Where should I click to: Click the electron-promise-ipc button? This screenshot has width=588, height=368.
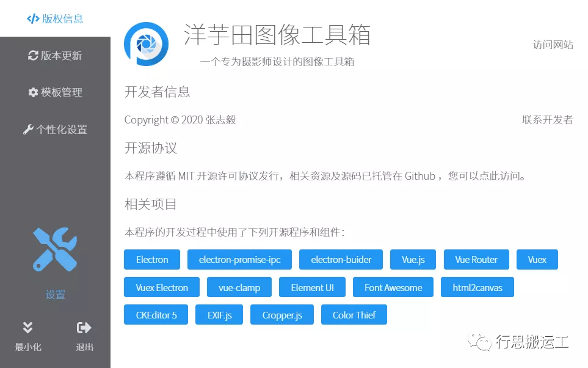pos(239,259)
